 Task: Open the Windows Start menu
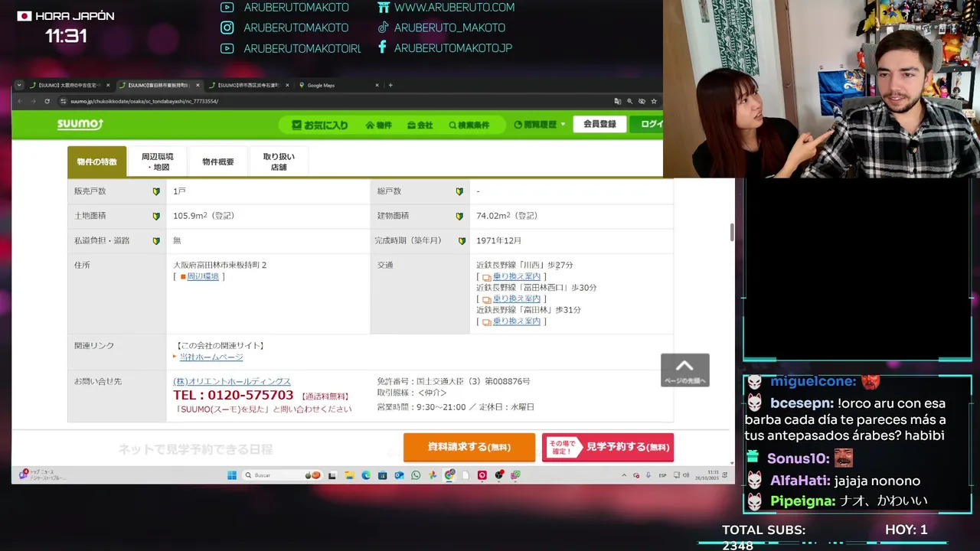[x=232, y=475]
